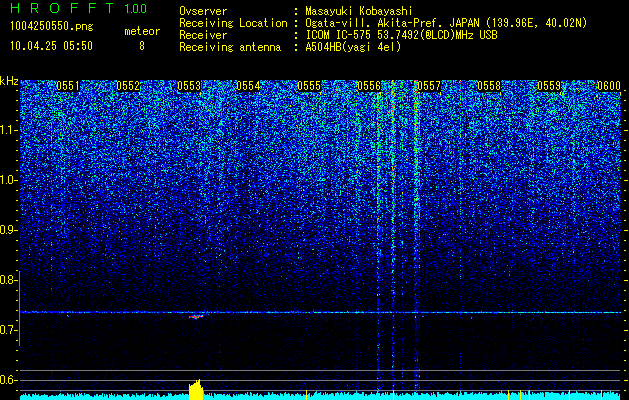Click the 0.9 kHz axis label
Image resolution: width=629 pixels, height=400 pixels.
pos(8,230)
